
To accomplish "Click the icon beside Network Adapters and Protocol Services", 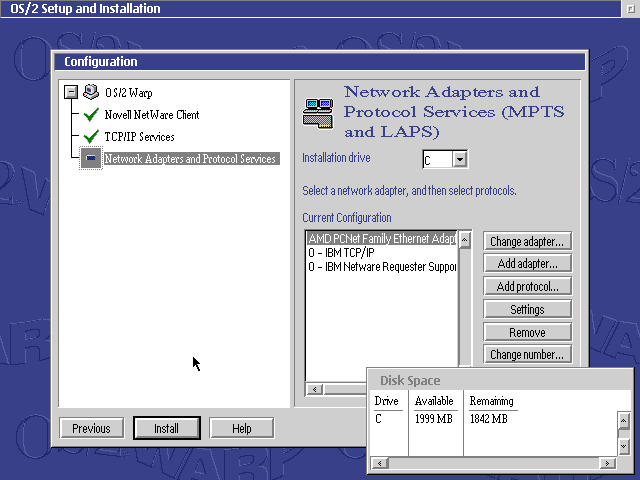I will pyautogui.click(x=91, y=159).
